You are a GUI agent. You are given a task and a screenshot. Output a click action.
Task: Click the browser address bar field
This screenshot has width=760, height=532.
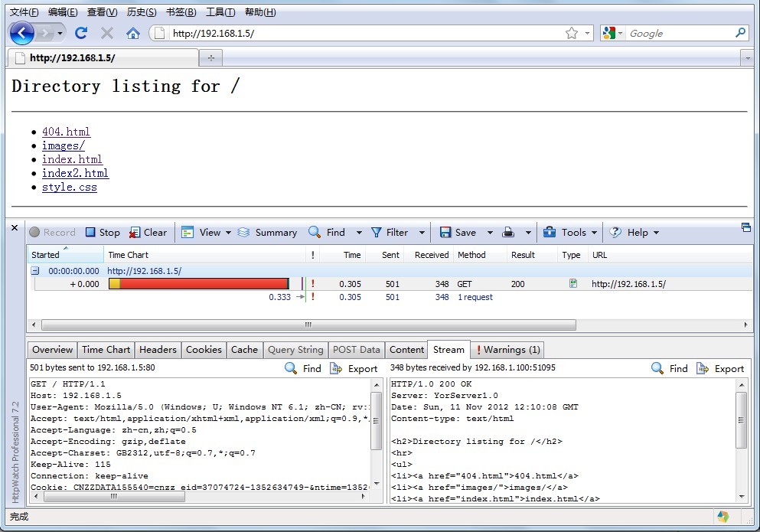click(x=360, y=33)
